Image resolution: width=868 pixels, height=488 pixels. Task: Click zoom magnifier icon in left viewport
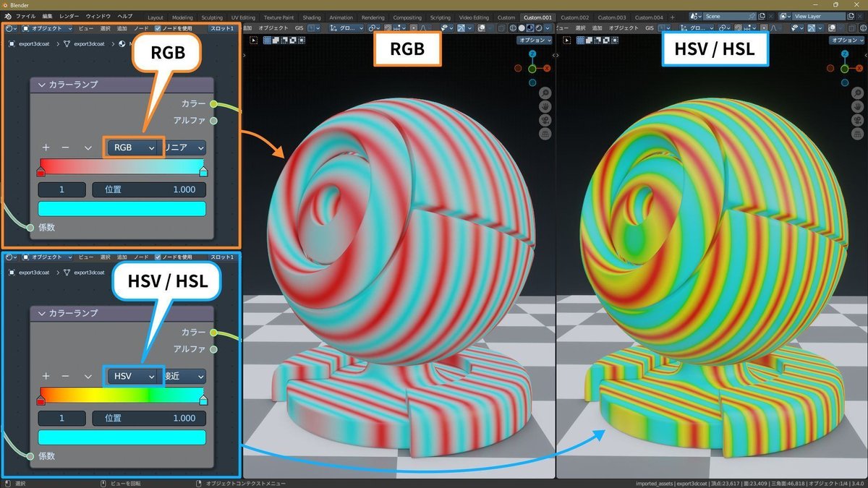(545, 93)
